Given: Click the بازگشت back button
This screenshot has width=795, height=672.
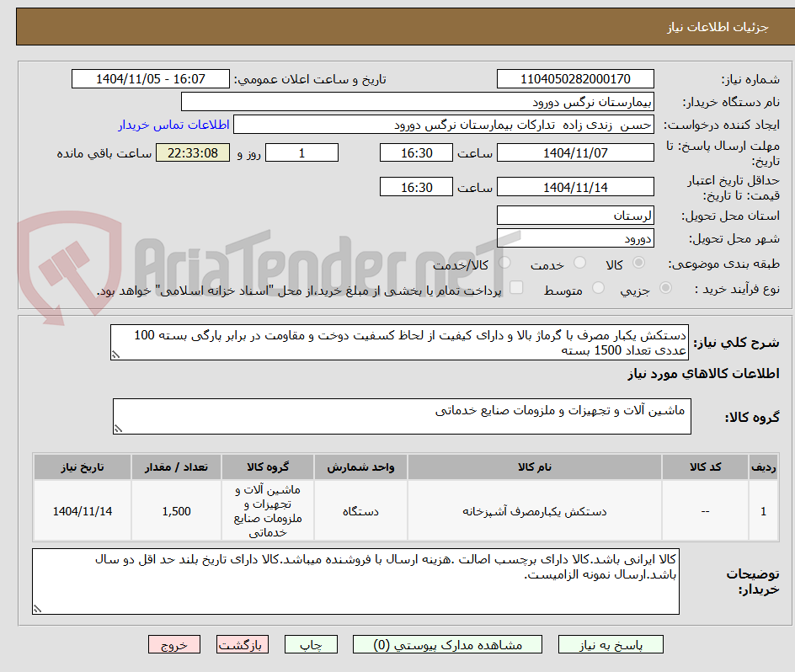Looking at the screenshot, I should [x=243, y=644].
